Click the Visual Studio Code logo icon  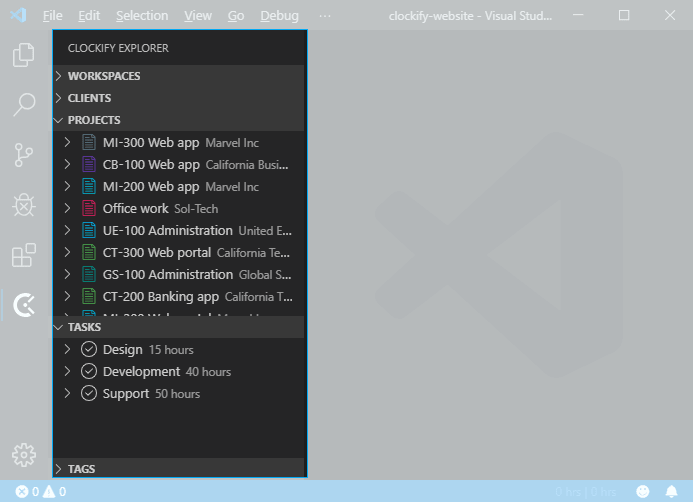[19, 15]
